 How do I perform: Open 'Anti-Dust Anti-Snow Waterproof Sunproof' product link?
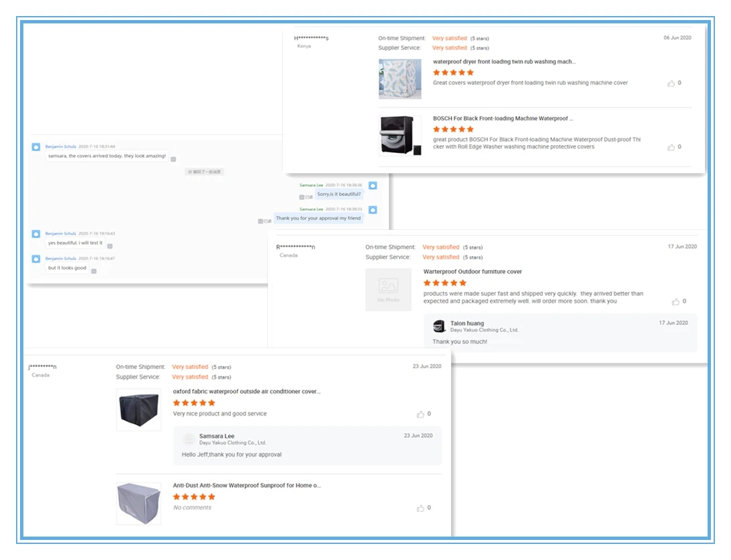[247, 485]
